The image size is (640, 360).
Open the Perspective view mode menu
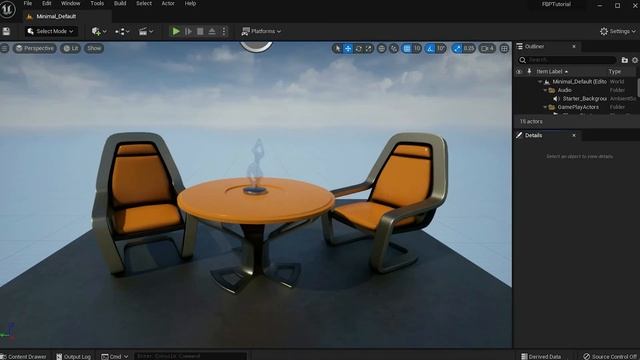pyautogui.click(x=35, y=49)
